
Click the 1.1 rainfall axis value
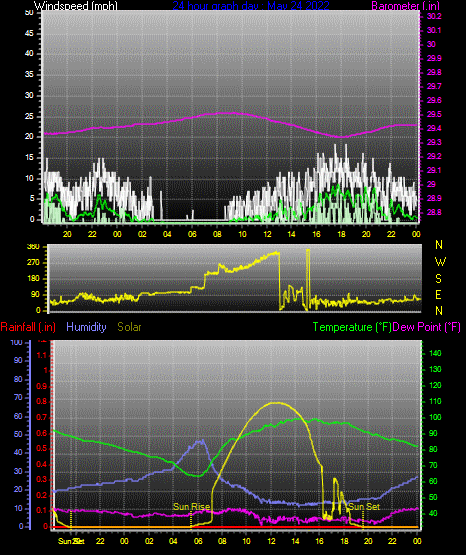point(42,355)
